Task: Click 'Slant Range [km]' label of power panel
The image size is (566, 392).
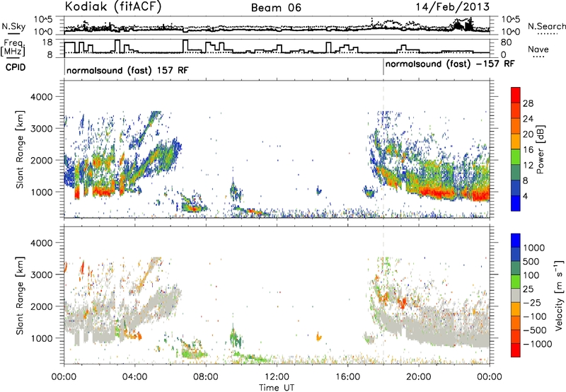Action: pos(20,149)
